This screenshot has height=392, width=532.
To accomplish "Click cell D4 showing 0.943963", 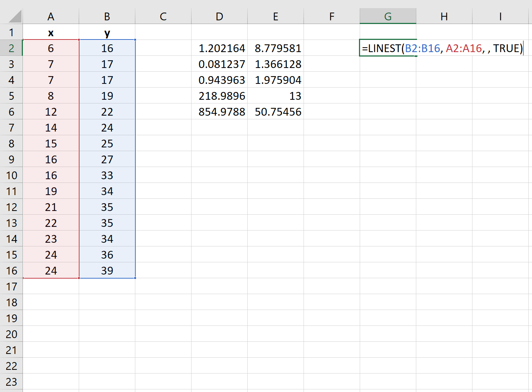I will (220, 80).
